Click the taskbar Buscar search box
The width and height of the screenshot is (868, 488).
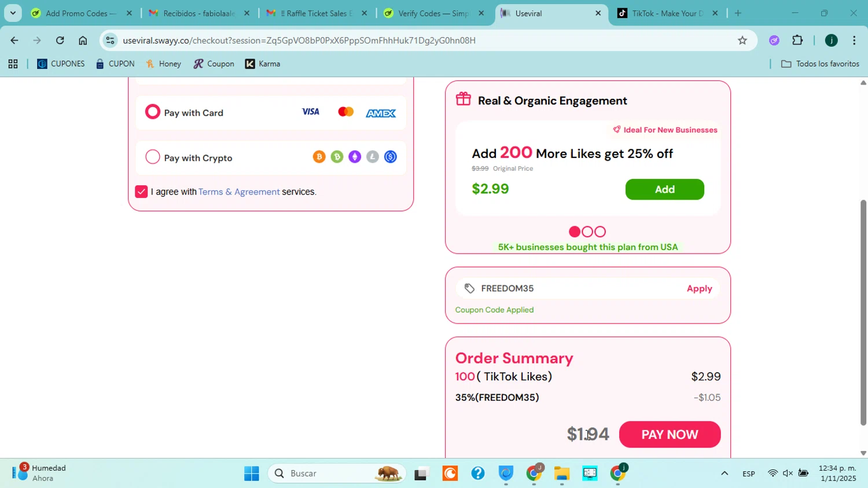336,474
